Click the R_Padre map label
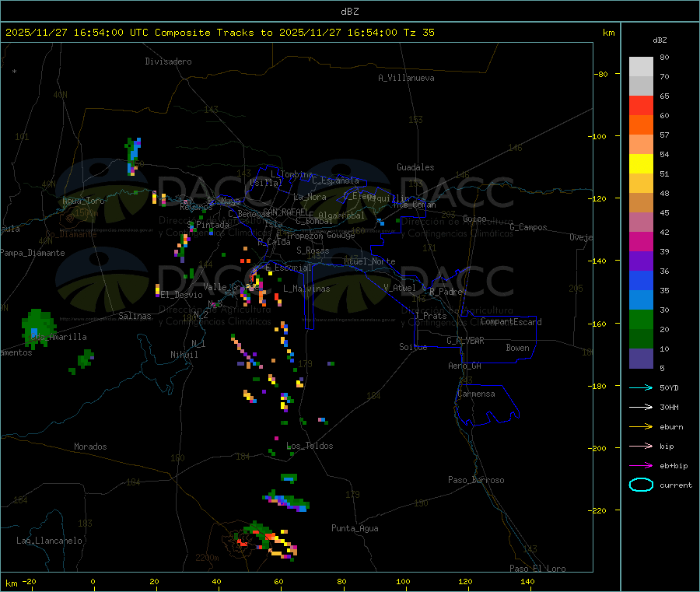Viewport: 700px width, 592px height. coord(446,292)
